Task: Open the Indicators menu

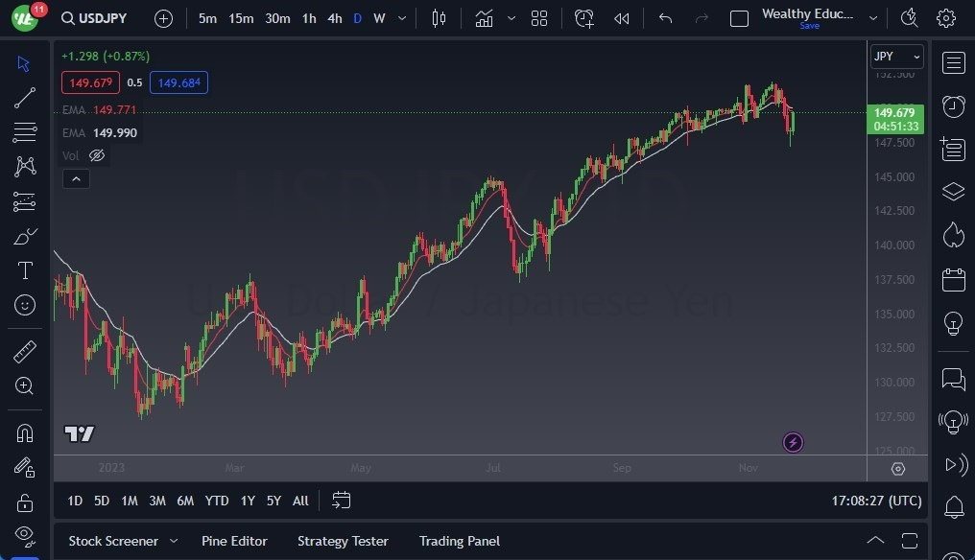Action: click(x=484, y=18)
